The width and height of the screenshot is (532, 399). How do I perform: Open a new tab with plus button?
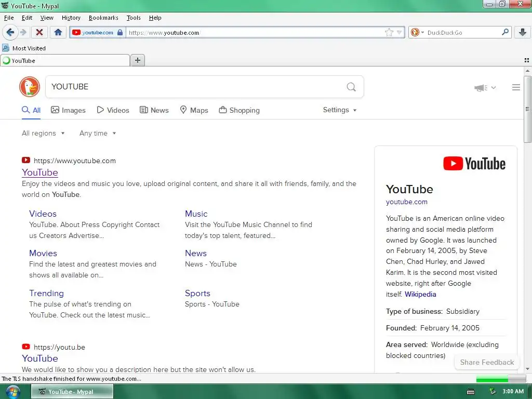pyautogui.click(x=137, y=60)
